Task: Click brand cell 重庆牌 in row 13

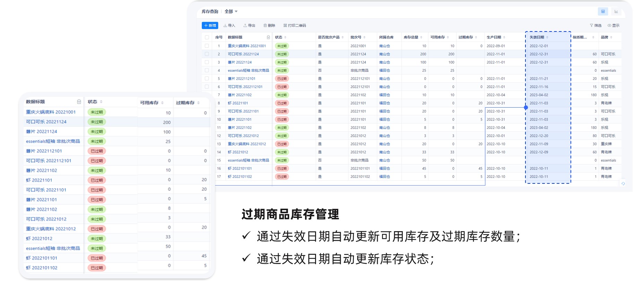Action: tap(606, 144)
